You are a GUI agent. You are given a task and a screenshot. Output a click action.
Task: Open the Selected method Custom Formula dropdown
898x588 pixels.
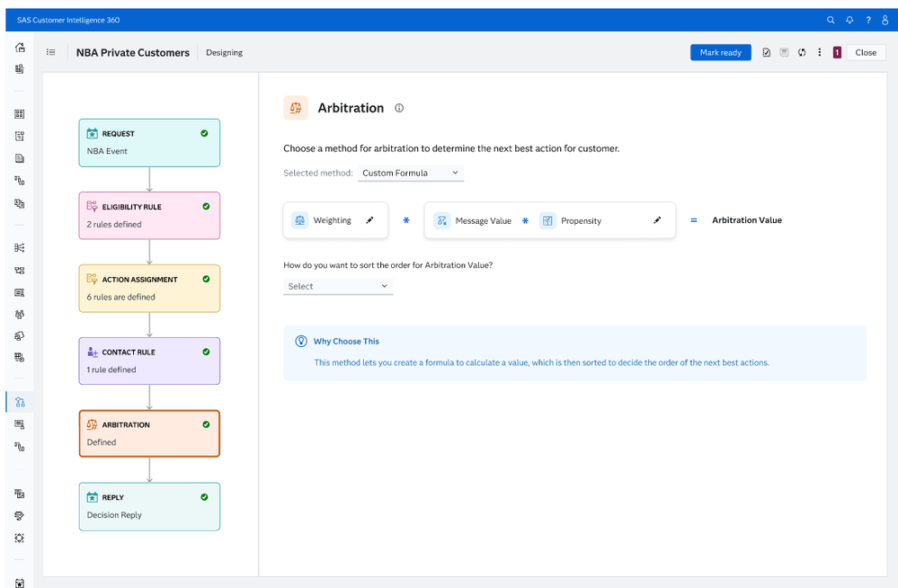[411, 173]
